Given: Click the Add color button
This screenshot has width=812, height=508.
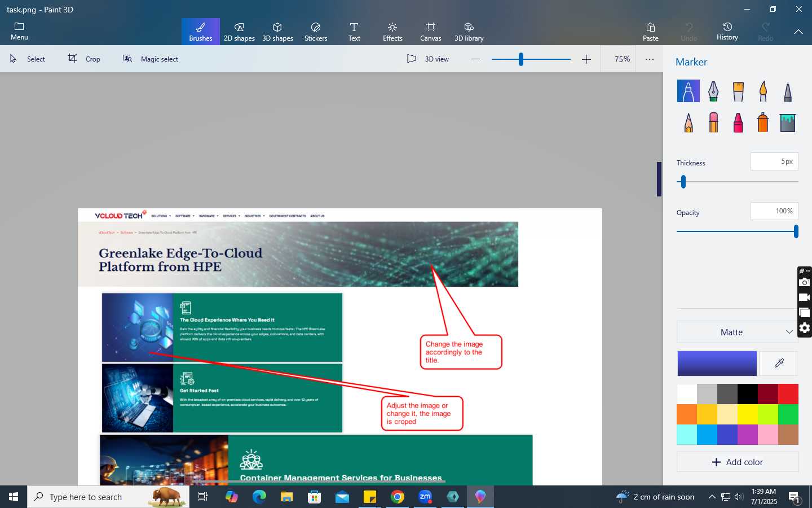Looking at the screenshot, I should (x=738, y=462).
